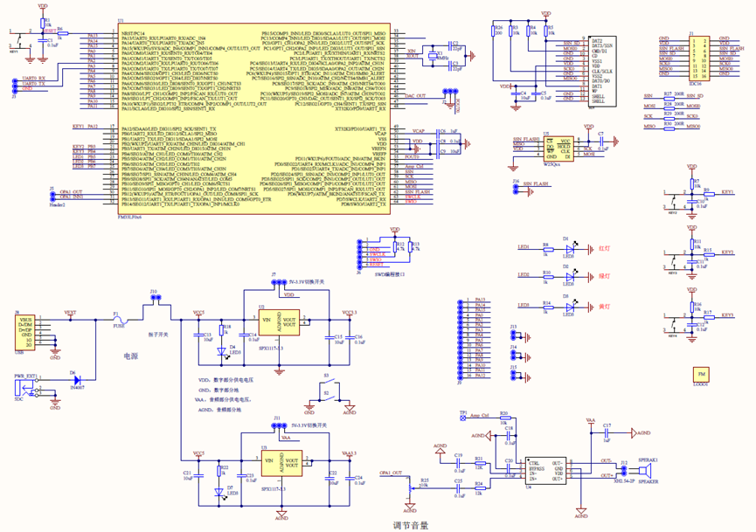756x532 pixels.
Task: Select the F1 fuse symbol
Action: tap(118, 320)
